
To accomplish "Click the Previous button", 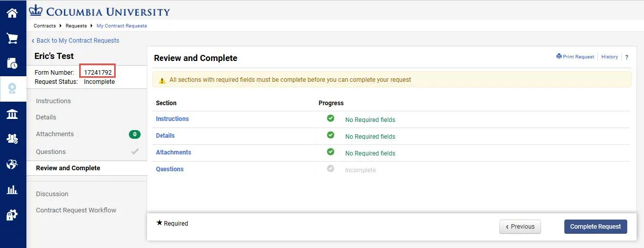I will tap(520, 227).
